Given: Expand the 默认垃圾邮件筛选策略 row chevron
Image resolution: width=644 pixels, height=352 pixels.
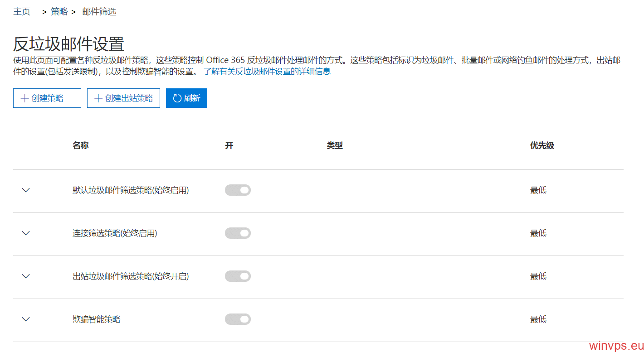Looking at the screenshot, I should [x=26, y=190].
